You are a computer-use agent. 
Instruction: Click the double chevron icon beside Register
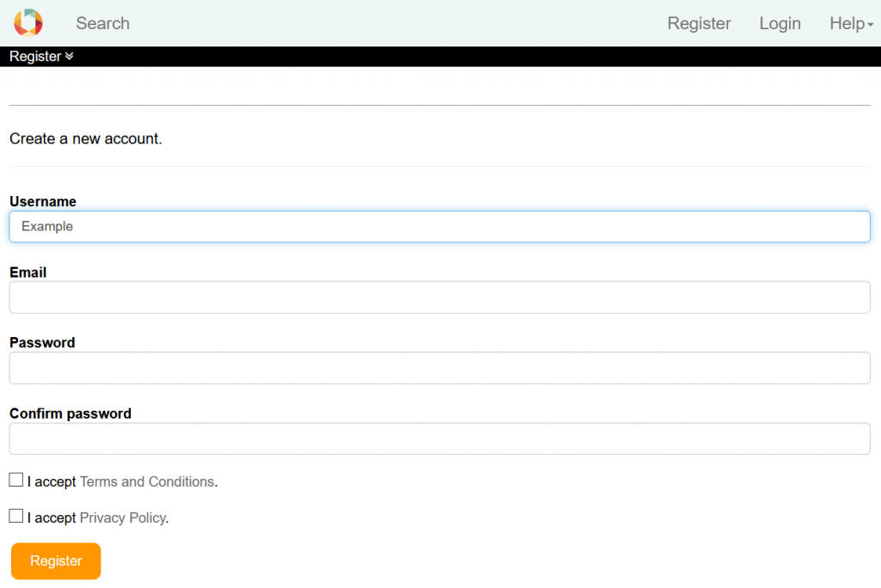tap(70, 57)
